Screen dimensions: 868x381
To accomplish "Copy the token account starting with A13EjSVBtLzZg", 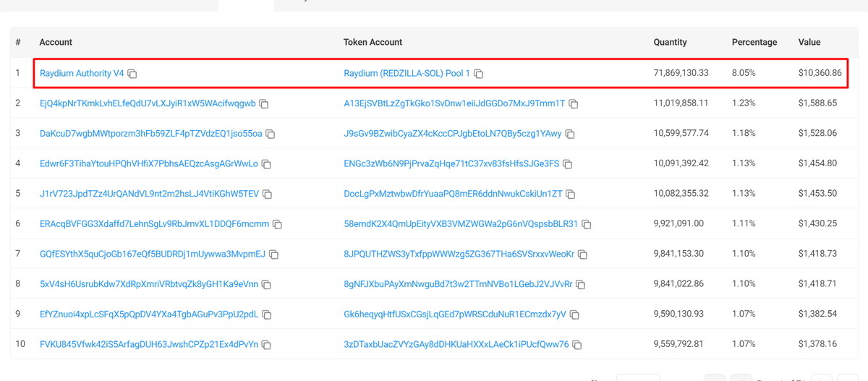I will coord(574,104).
